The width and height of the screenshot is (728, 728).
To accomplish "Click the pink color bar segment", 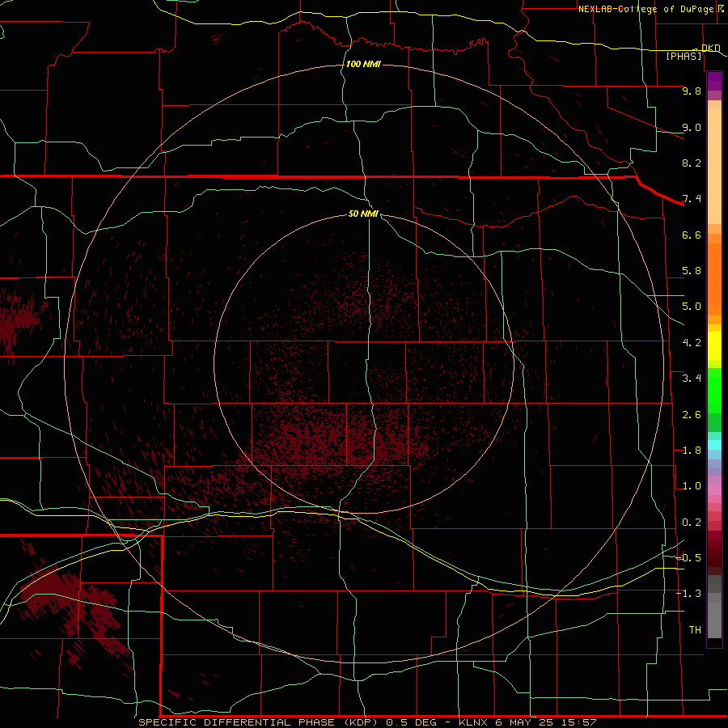I will pyautogui.click(x=714, y=490).
